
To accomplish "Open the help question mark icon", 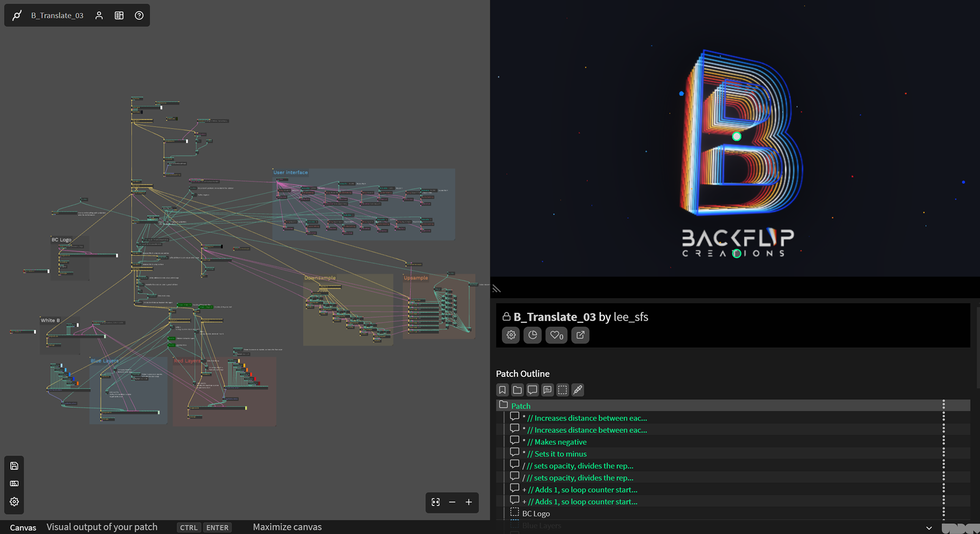I will click(139, 15).
